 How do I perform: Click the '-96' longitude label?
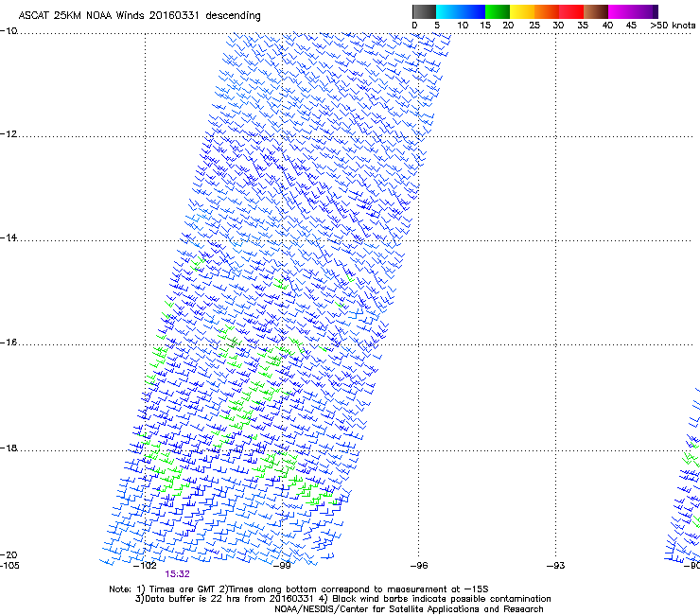coord(419,566)
